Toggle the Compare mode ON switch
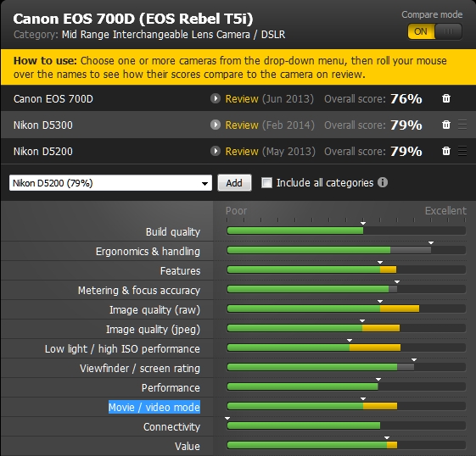This screenshot has height=456, width=476. click(x=434, y=31)
